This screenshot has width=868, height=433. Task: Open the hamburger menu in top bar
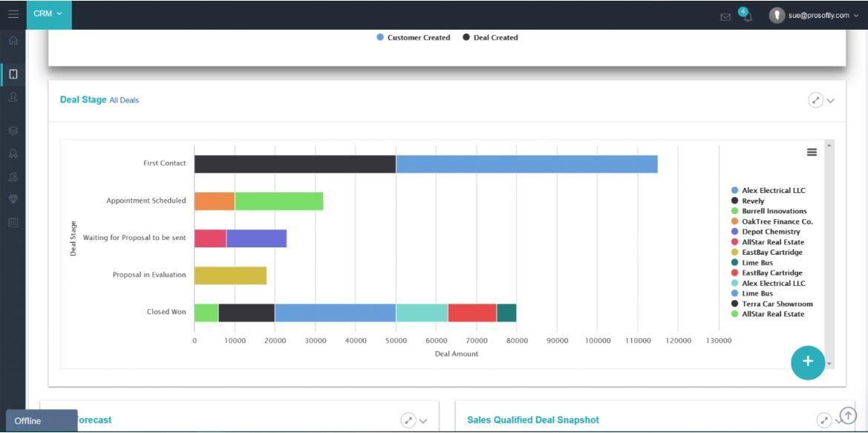tap(13, 14)
